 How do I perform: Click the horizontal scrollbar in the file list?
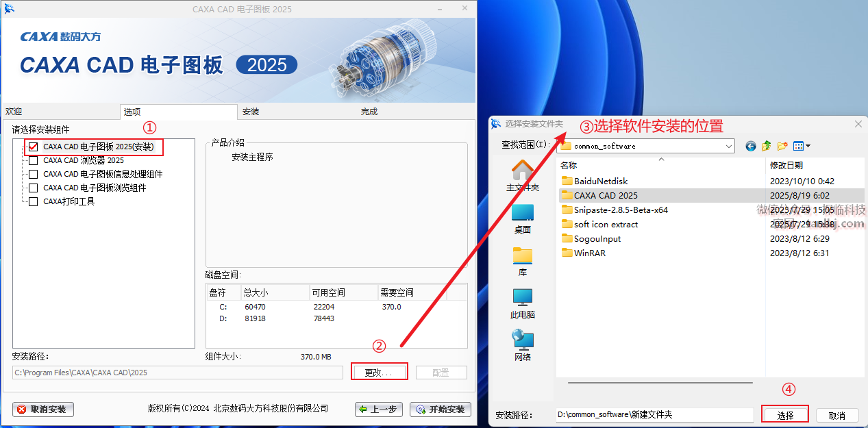pos(660,383)
